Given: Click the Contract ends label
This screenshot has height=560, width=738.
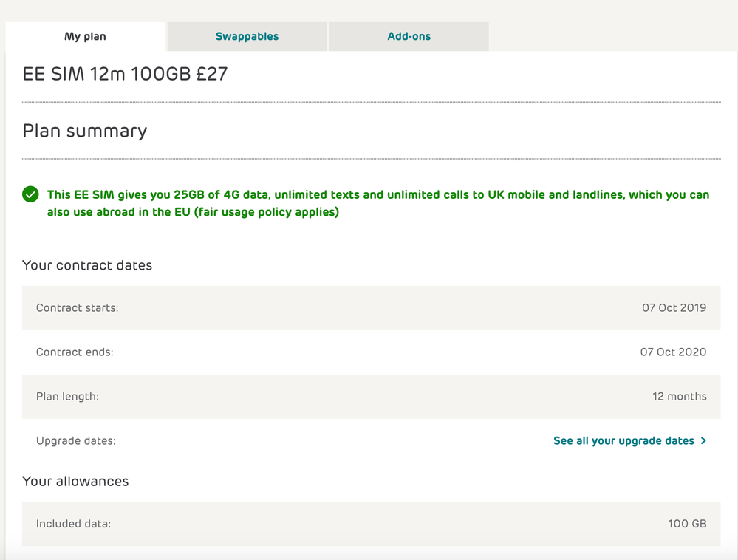Looking at the screenshot, I should click(x=75, y=352).
